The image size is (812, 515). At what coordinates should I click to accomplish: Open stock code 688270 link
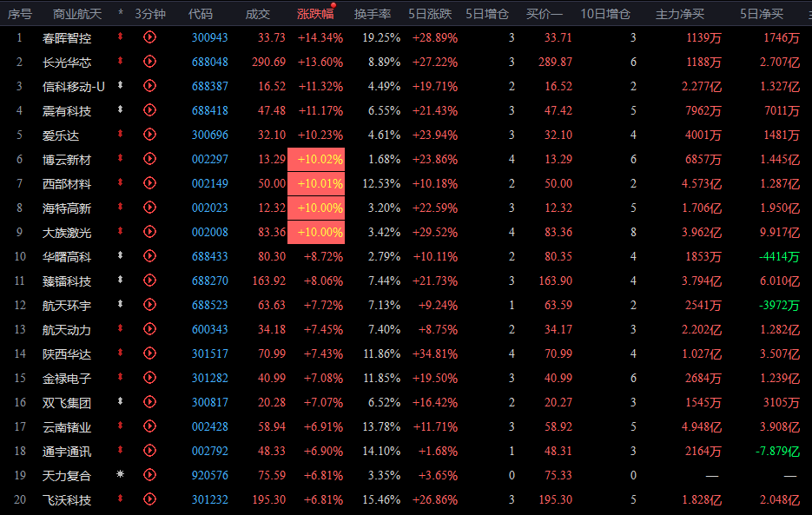(x=209, y=281)
